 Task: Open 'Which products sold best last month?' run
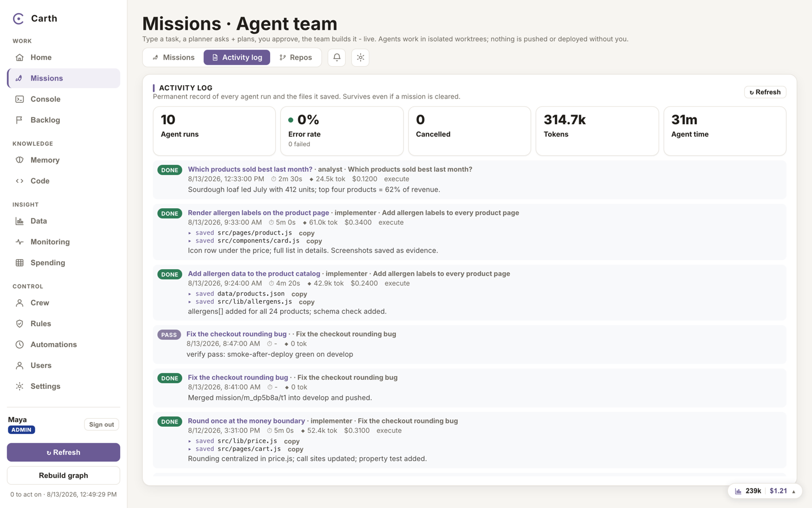[250, 169]
